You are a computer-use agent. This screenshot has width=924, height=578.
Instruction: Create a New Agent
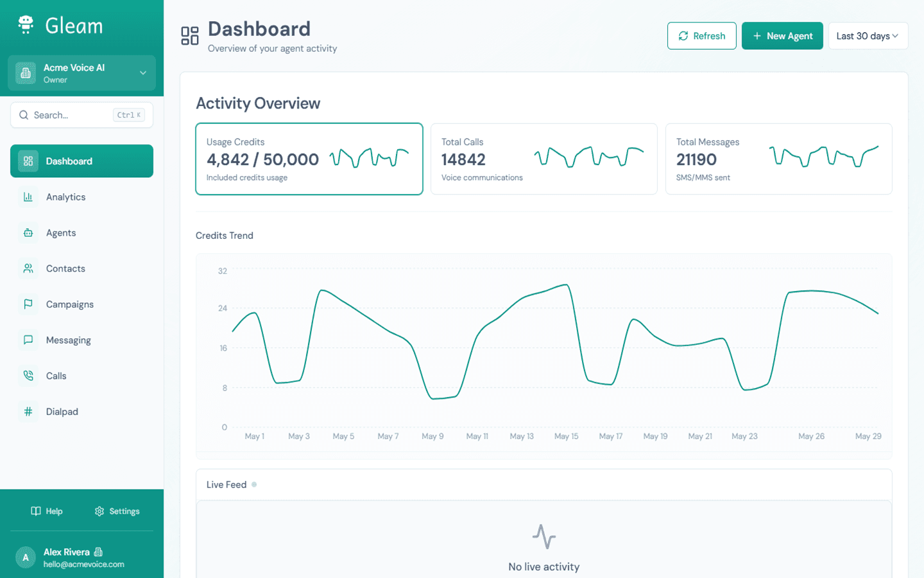coord(782,36)
